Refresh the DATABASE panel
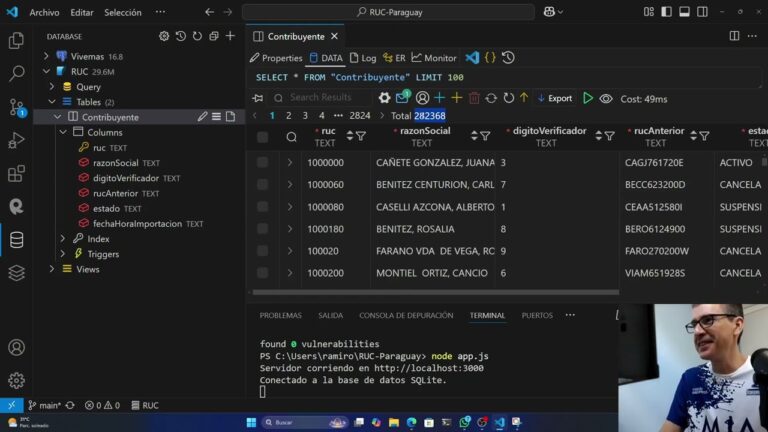 click(x=197, y=36)
